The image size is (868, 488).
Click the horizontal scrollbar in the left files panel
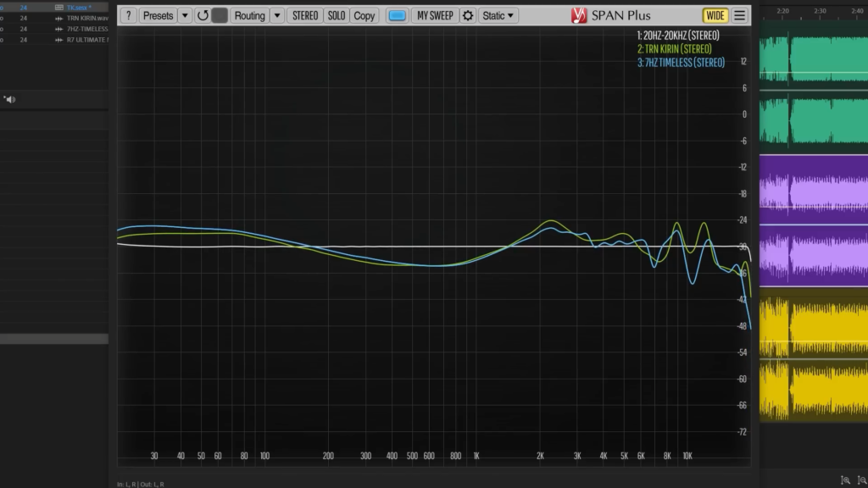coord(54,339)
